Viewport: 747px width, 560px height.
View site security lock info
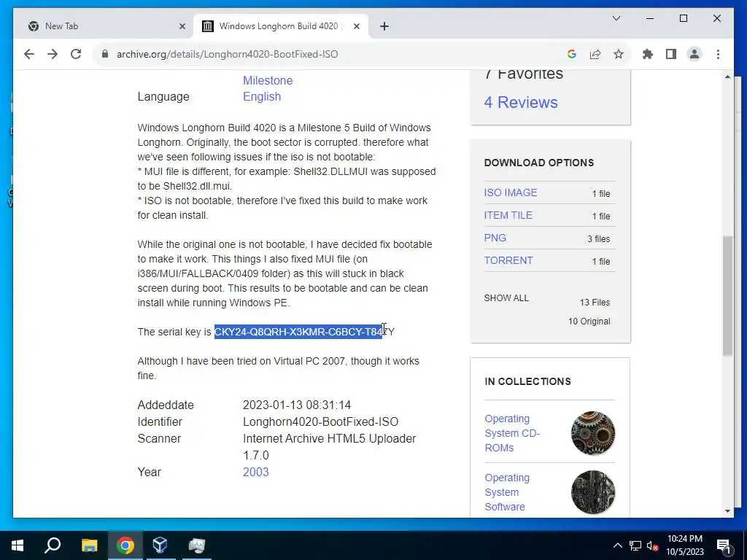click(105, 54)
